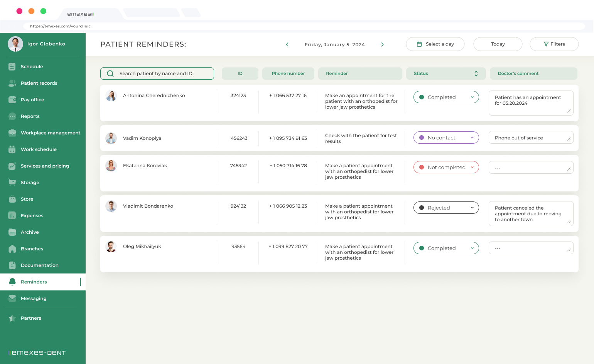The image size is (594, 364).
Task: Open Ekaterina Koroviak's Not completed dropdown
Action: point(446,167)
